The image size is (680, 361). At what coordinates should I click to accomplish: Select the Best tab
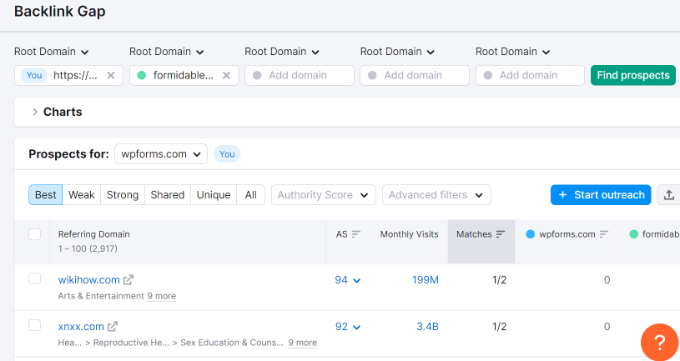[x=46, y=195]
